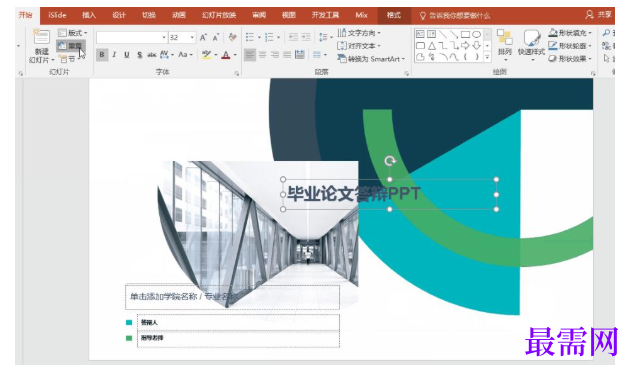Click the Distributed alignment icon
The height and width of the screenshot is (373, 637).
[300, 54]
